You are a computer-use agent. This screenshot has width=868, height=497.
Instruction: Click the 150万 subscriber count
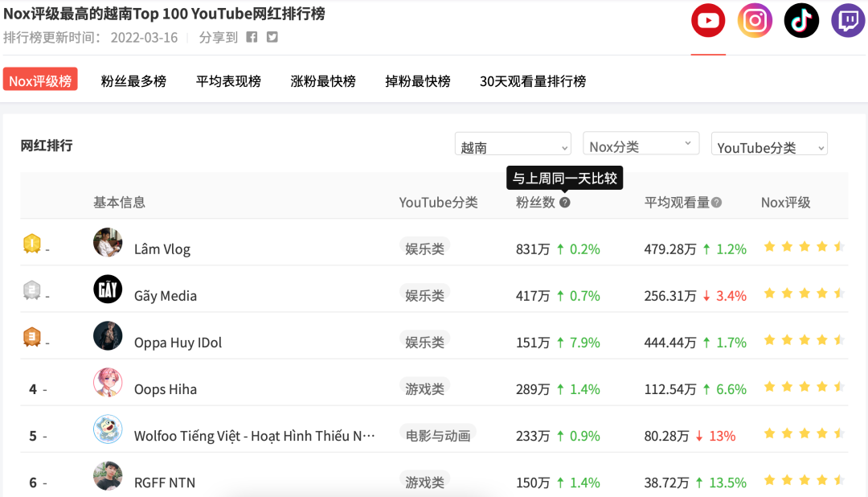533,483
